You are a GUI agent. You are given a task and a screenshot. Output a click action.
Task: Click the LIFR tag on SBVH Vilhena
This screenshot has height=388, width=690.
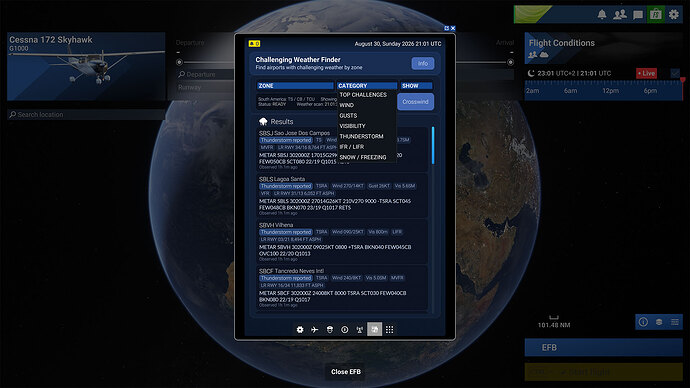(x=397, y=232)
